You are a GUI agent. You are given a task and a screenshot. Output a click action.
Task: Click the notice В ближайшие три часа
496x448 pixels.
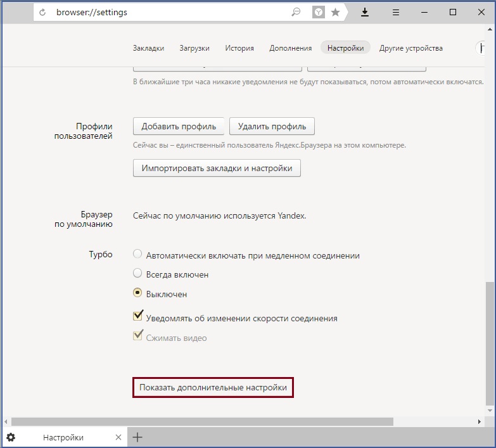pos(308,82)
